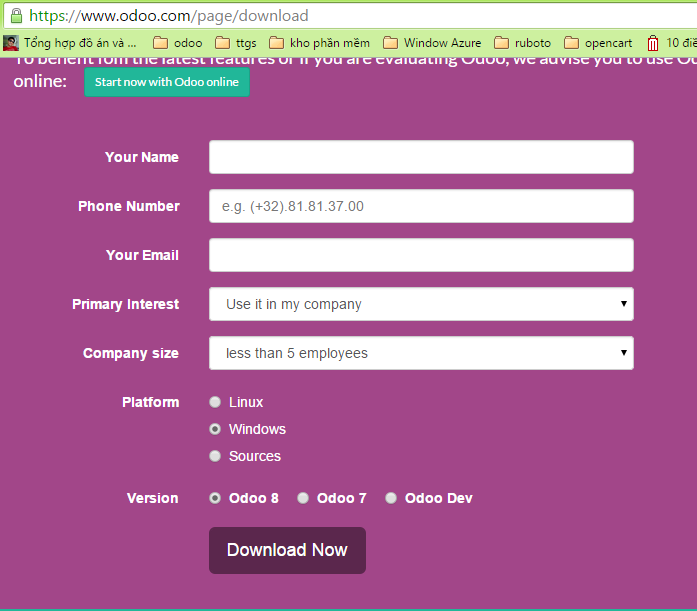The height and width of the screenshot is (611, 697).
Task: Click the Platform label
Action: click(x=151, y=402)
